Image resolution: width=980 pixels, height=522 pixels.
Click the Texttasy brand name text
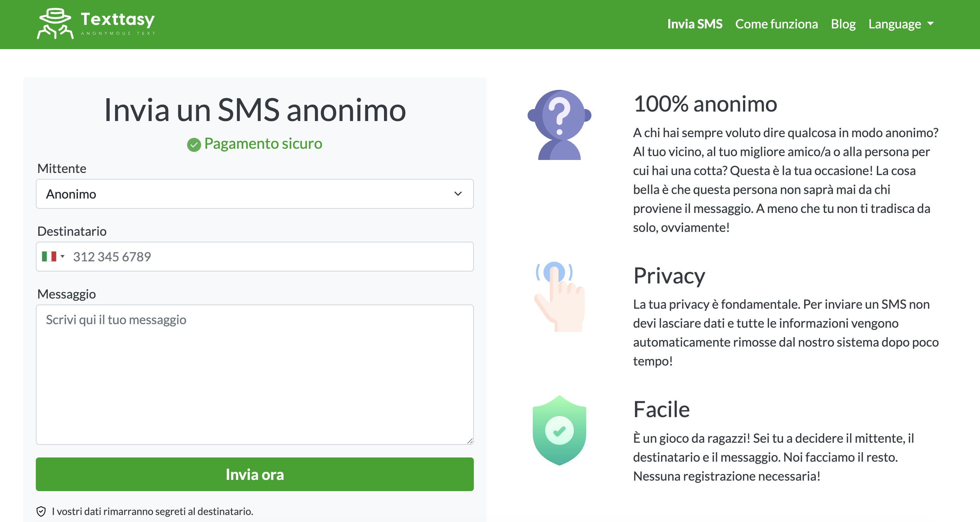click(x=118, y=19)
